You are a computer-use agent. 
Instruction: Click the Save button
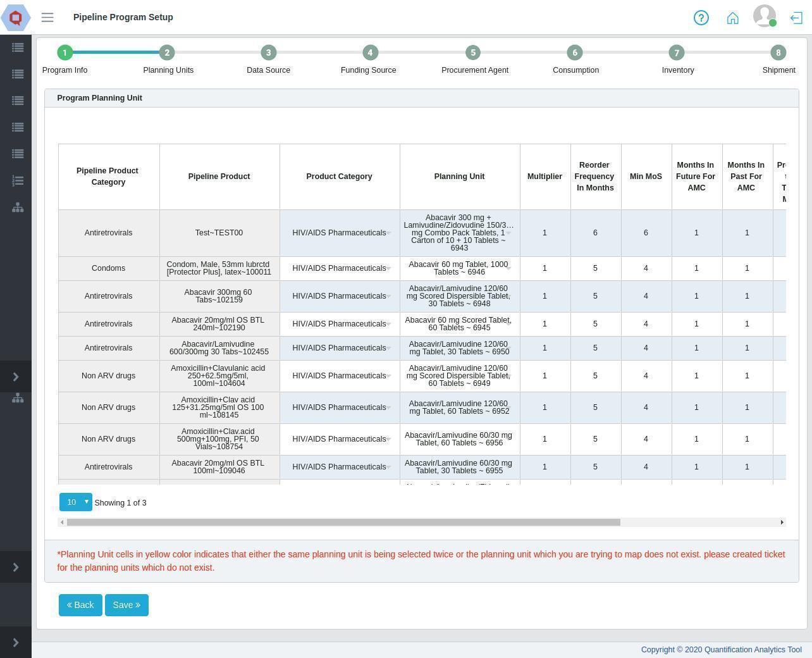[126, 605]
